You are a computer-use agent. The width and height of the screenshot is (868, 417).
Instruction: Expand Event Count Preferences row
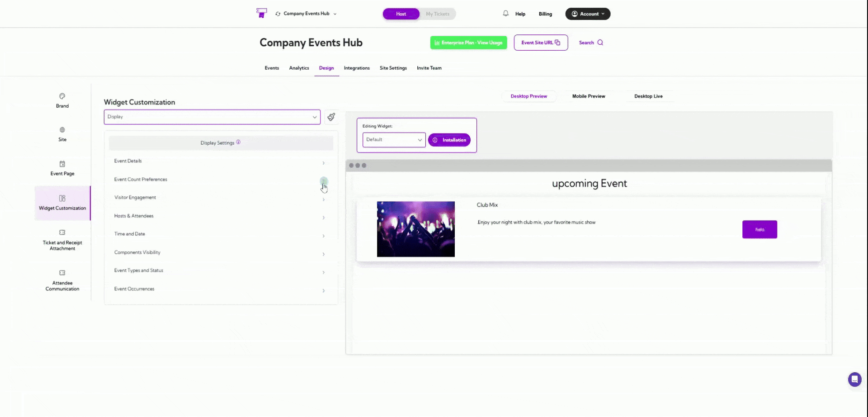[221, 180]
